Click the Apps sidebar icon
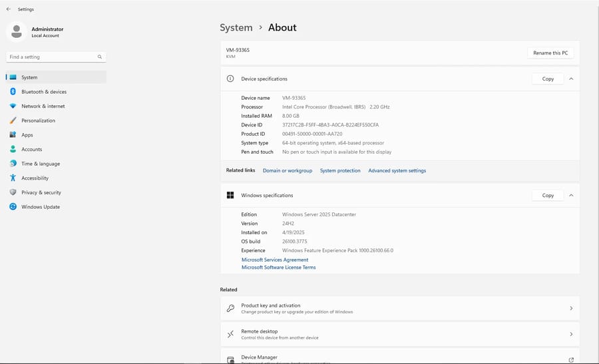Viewport: 599px width, 364px height. 13,135
